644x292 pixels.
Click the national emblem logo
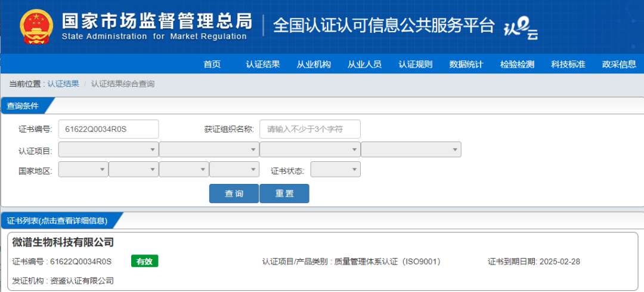[36, 26]
